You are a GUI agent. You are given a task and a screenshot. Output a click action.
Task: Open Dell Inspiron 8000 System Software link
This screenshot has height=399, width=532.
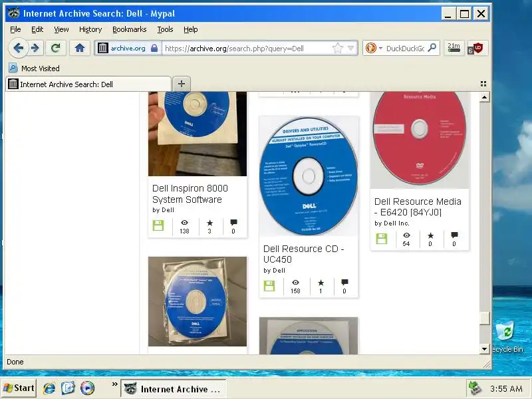pos(190,194)
